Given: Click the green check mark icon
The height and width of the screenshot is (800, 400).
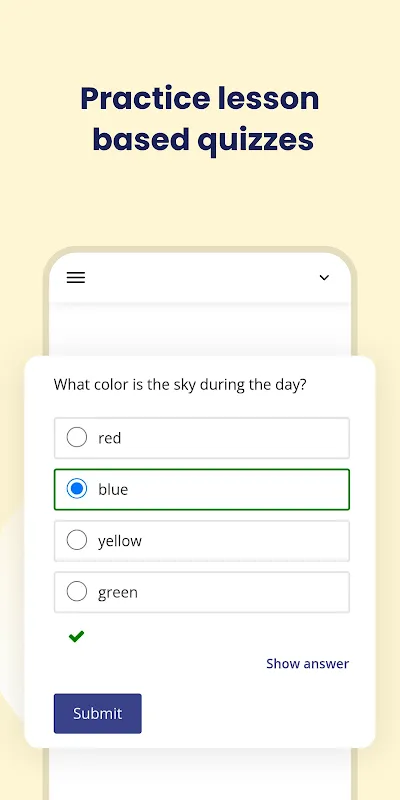Looking at the screenshot, I should [76, 636].
